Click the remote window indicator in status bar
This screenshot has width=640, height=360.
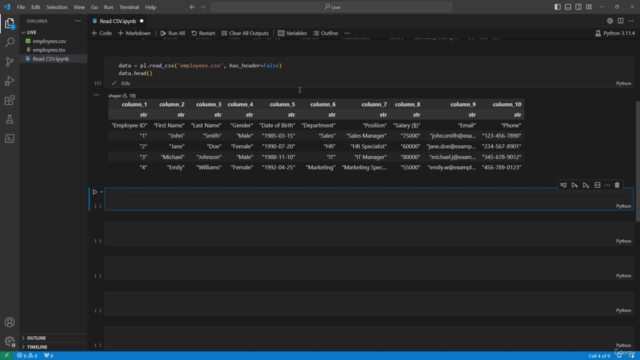tap(7, 356)
